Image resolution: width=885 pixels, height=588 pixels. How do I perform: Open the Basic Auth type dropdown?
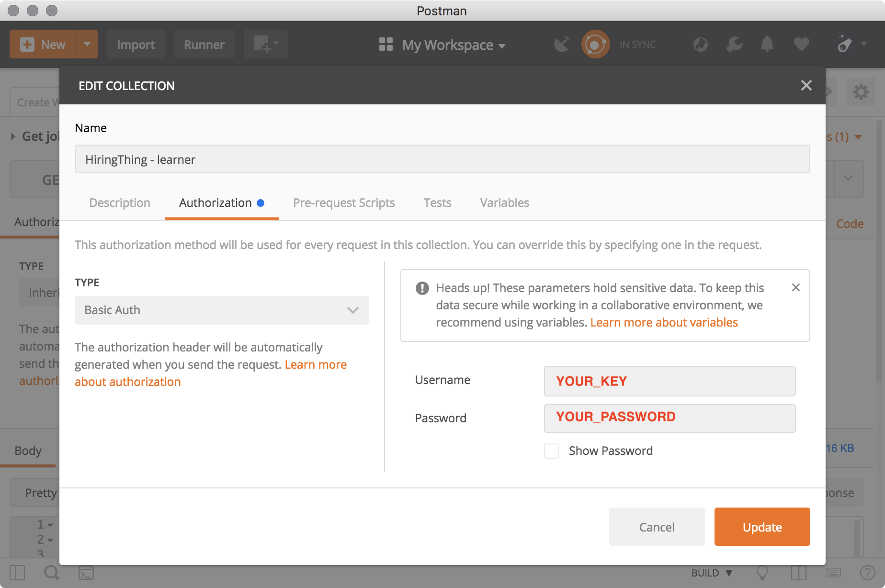222,310
